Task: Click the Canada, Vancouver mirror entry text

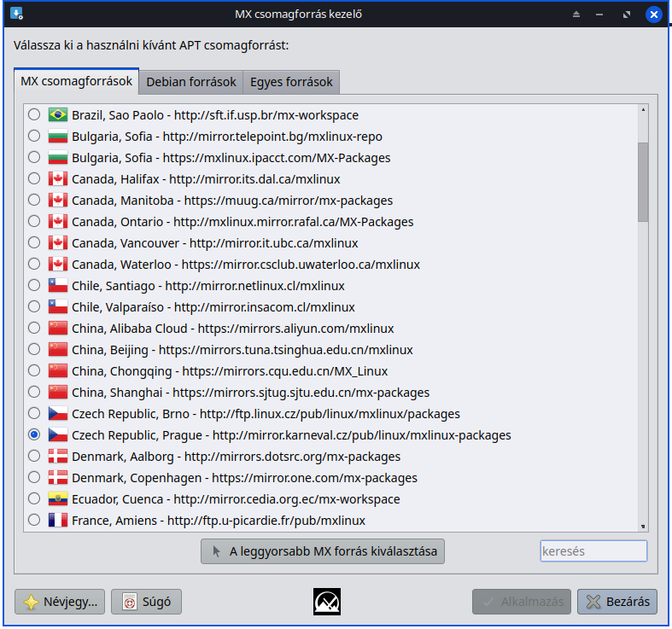Action: click(214, 243)
